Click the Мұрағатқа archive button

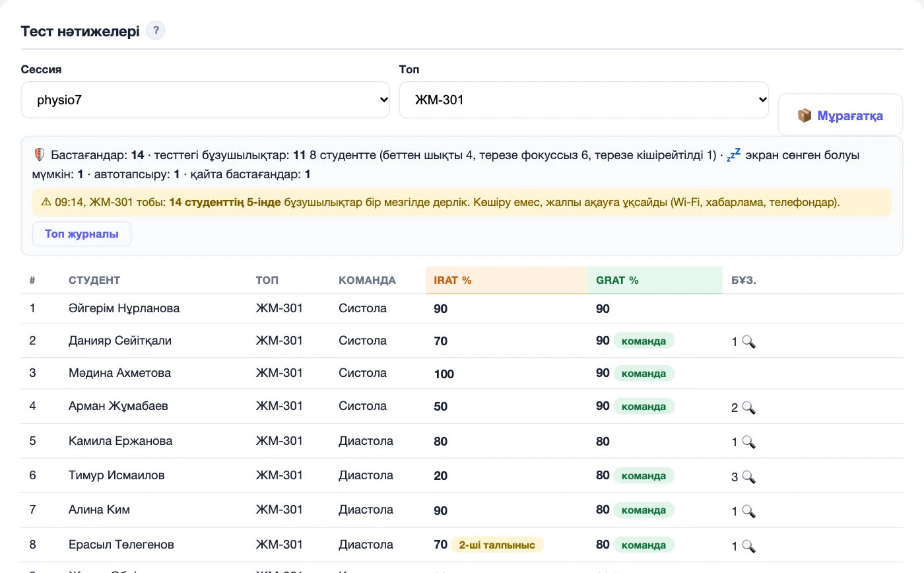click(x=840, y=116)
